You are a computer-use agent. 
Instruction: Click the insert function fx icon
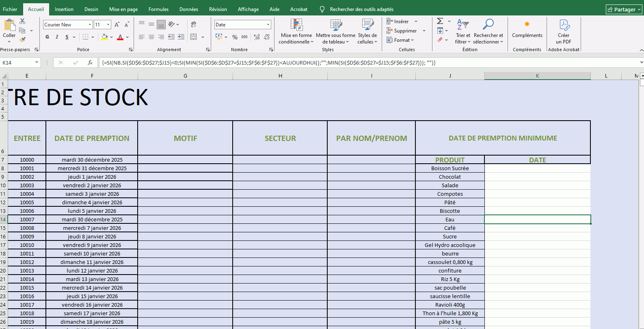90,63
